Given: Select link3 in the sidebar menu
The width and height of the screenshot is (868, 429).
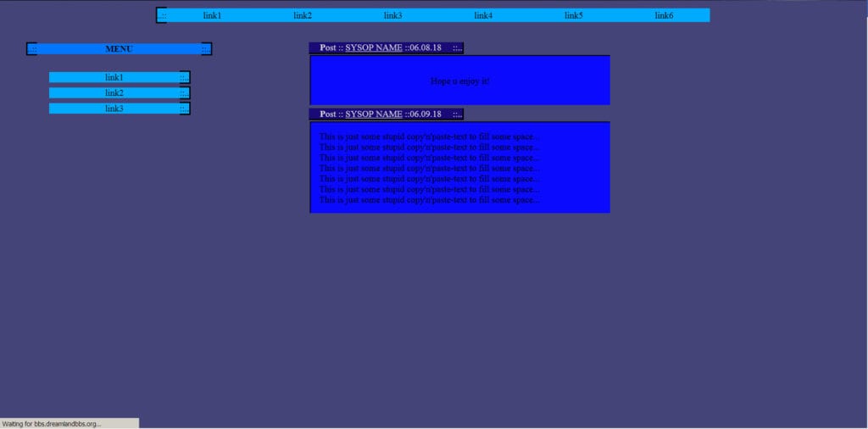Looking at the screenshot, I should pyautogui.click(x=114, y=109).
